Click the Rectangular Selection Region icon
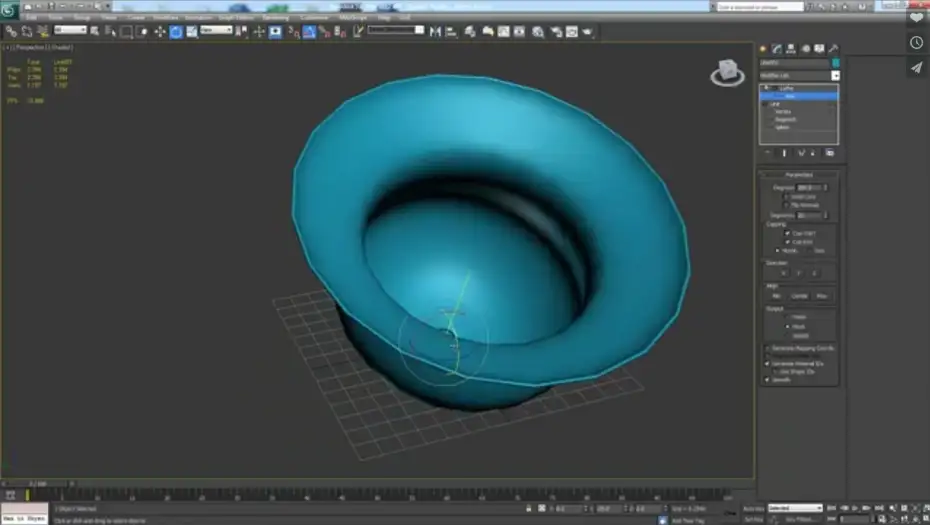 click(x=126, y=31)
